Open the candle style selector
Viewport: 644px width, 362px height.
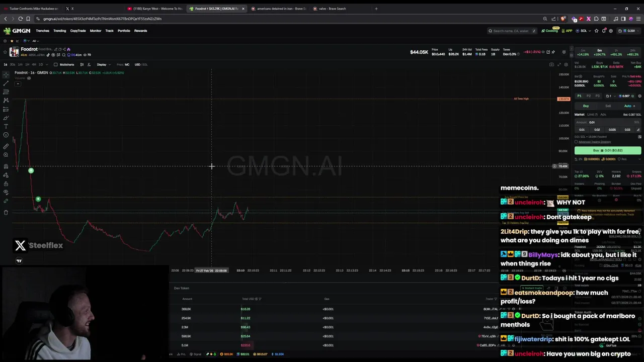82,64
